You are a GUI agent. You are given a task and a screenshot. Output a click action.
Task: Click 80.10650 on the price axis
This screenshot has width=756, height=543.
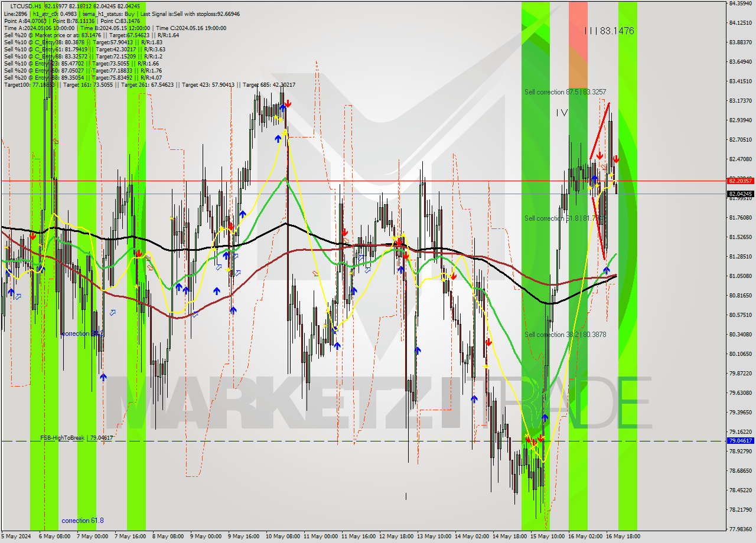tap(741, 354)
